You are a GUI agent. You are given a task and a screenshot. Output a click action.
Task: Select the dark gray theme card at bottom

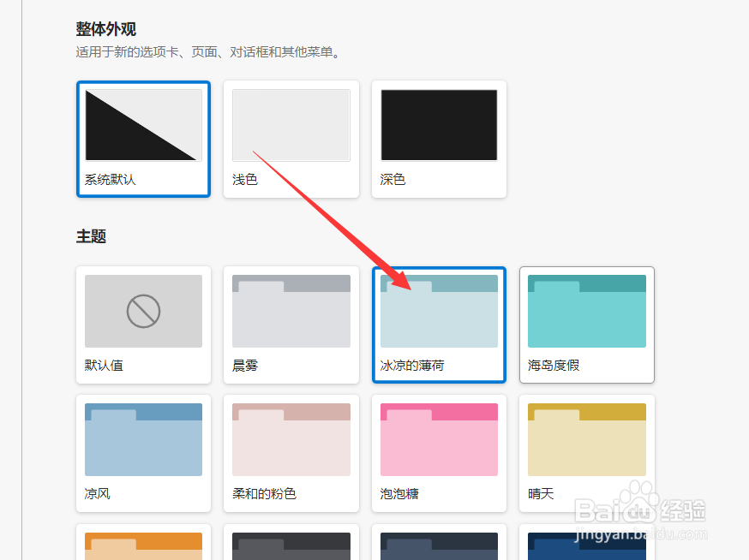(x=291, y=542)
